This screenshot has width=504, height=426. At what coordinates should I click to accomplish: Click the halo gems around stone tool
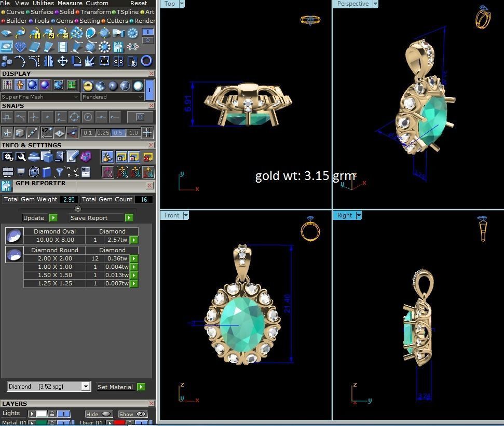point(104,47)
